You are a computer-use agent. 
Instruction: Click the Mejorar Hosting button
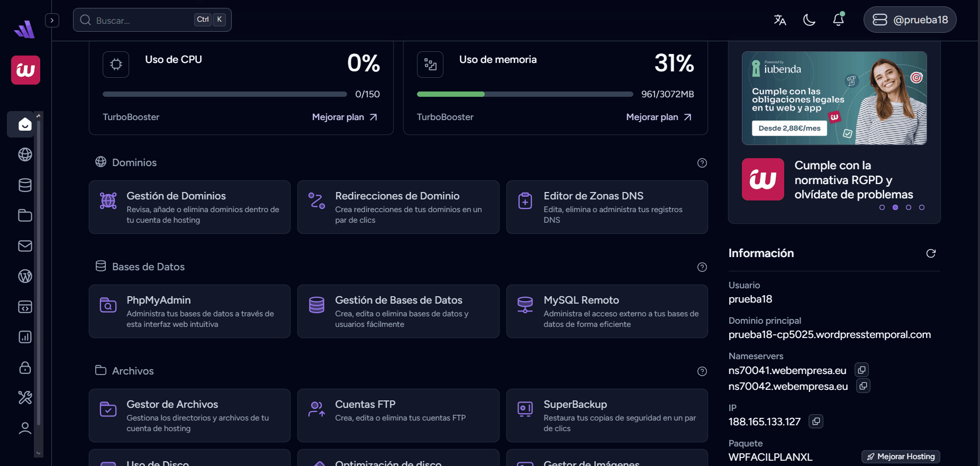pyautogui.click(x=901, y=456)
